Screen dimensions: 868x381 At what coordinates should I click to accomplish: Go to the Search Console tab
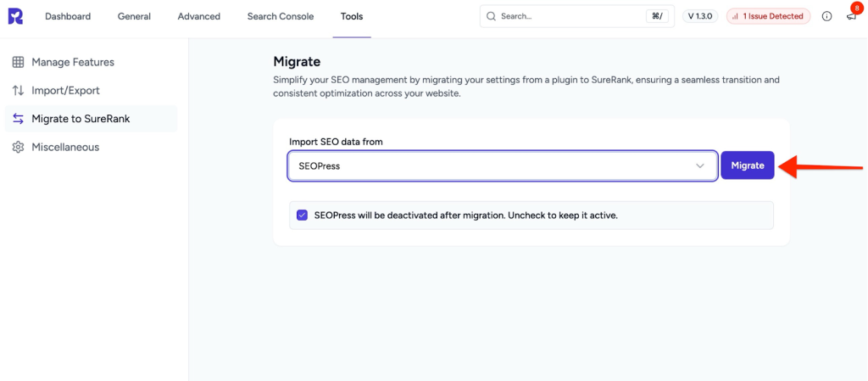click(x=280, y=17)
